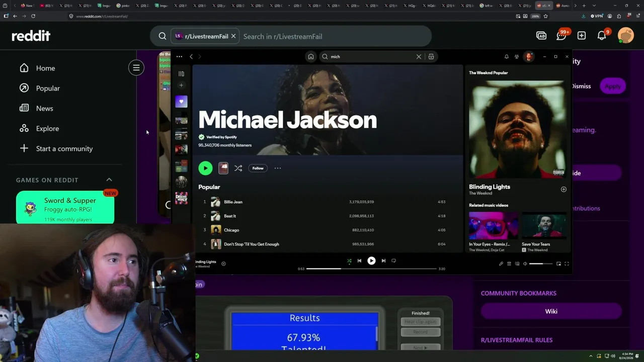Image resolution: width=644 pixels, height=362 pixels.
Task: Toggle shuffle in the Spotify player bar
Action: [x=349, y=260]
